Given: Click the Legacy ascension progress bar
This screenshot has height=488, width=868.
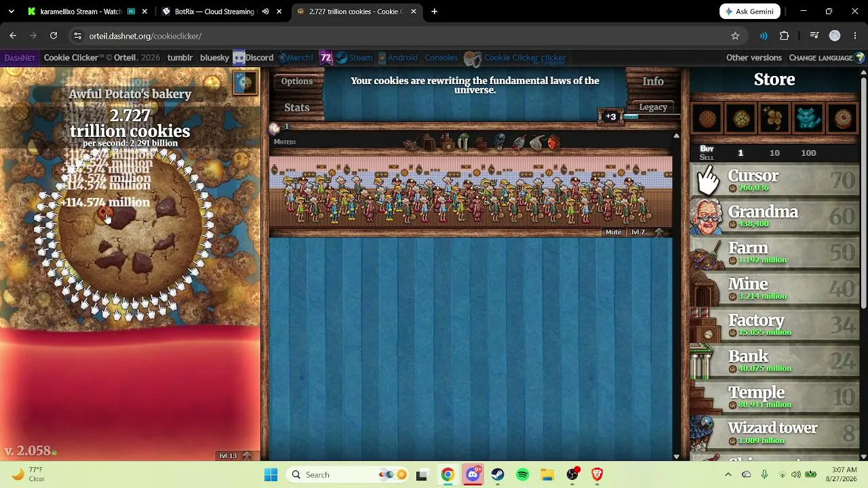Looking at the screenshot, I should [652, 117].
